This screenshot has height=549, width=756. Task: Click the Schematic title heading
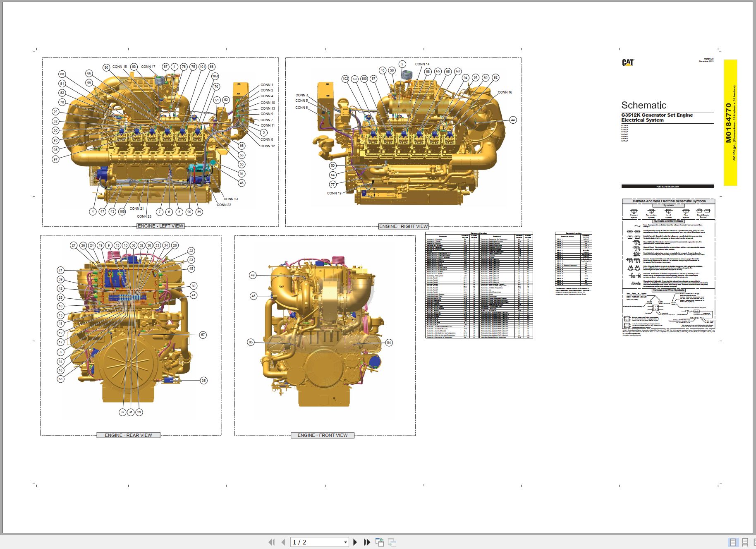pos(644,105)
